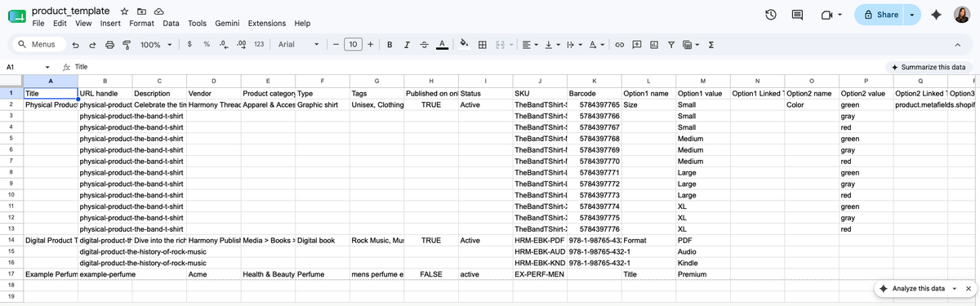Increase font size with plus button
Screen dimensions: 980x306
click(x=371, y=45)
